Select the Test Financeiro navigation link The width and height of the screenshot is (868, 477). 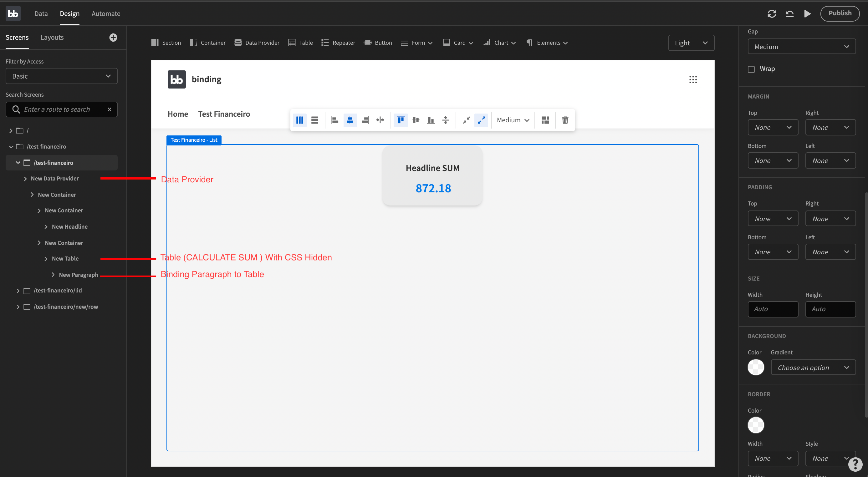pyautogui.click(x=224, y=114)
